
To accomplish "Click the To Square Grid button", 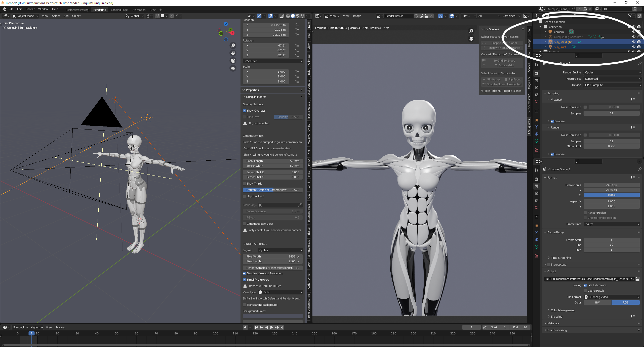I will click(x=502, y=65).
